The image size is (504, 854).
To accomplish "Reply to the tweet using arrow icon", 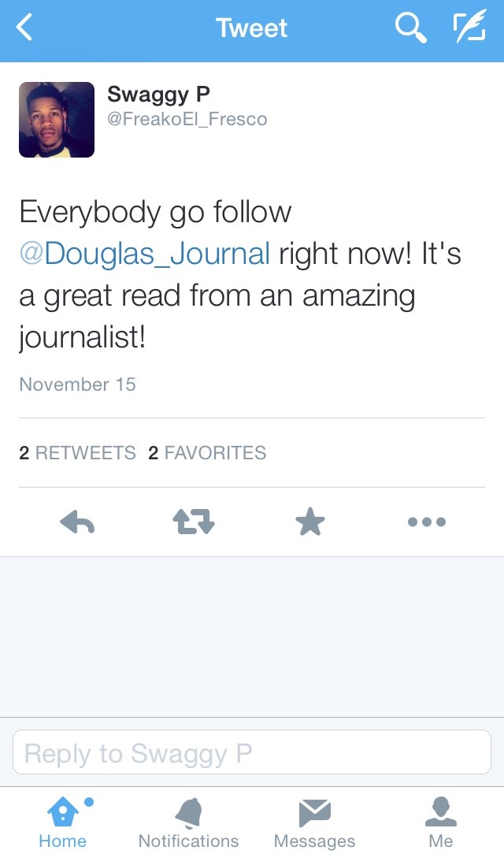I will [x=77, y=522].
